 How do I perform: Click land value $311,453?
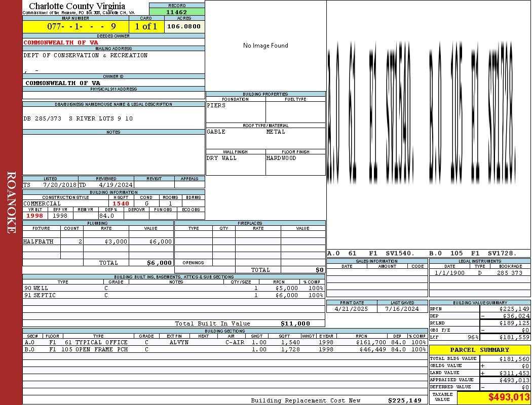click(x=514, y=373)
